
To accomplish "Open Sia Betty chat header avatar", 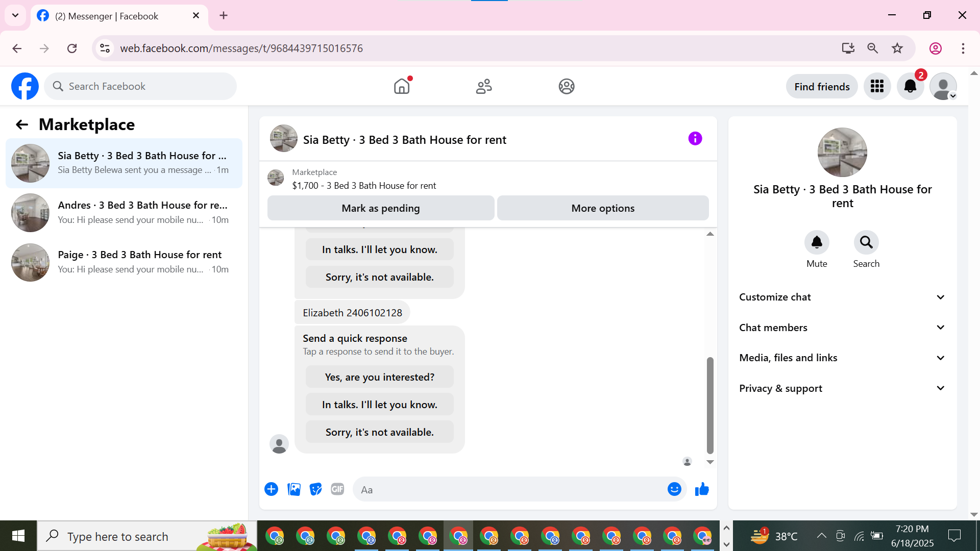I will coord(283,138).
